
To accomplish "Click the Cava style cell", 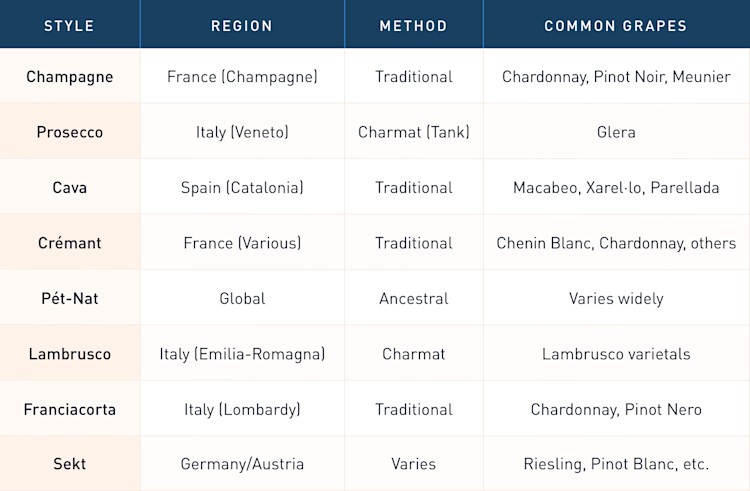I will tap(70, 187).
